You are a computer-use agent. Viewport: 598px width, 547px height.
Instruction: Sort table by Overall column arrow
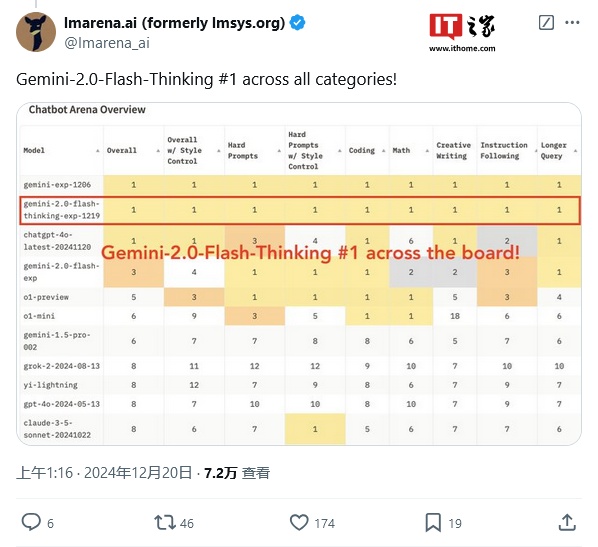pos(158,151)
